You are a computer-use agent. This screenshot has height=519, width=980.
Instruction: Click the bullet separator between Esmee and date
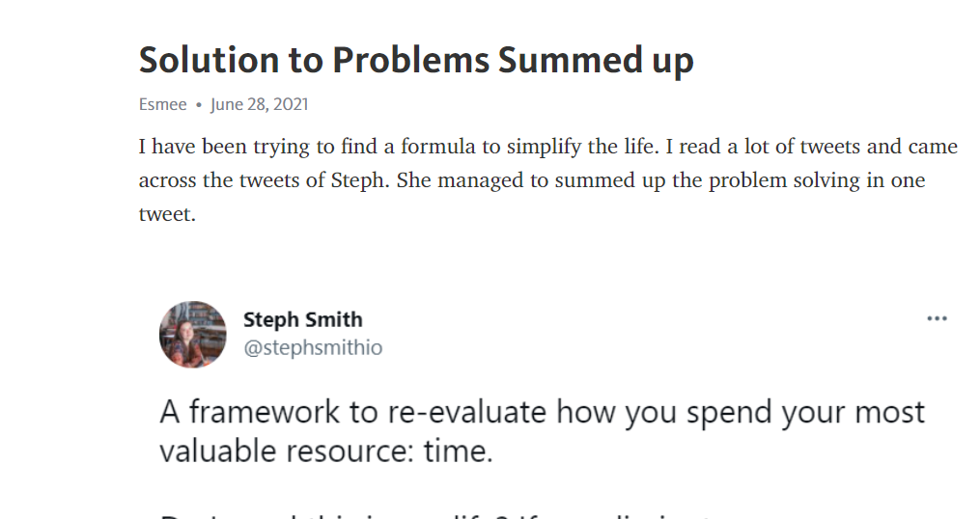click(x=199, y=105)
